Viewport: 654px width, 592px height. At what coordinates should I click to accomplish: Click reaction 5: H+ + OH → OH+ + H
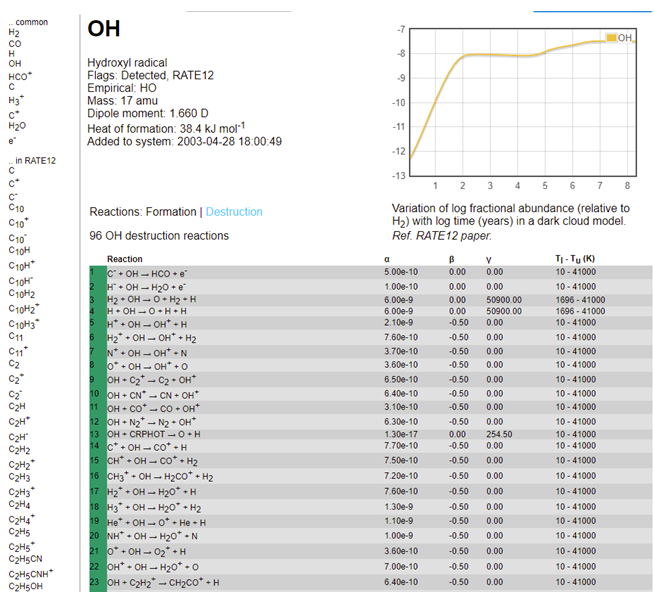tap(147, 324)
